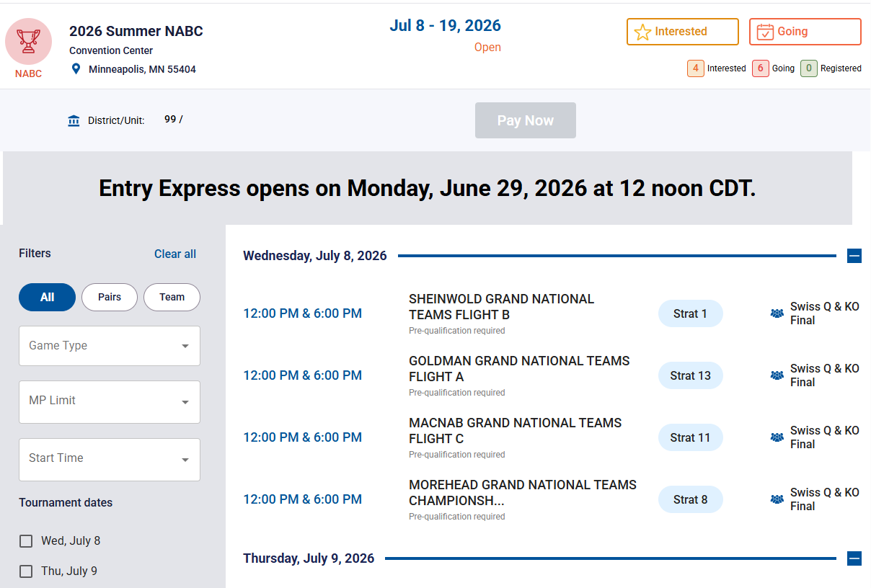
Task: Click the NABC trophy icon
Action: click(x=29, y=41)
